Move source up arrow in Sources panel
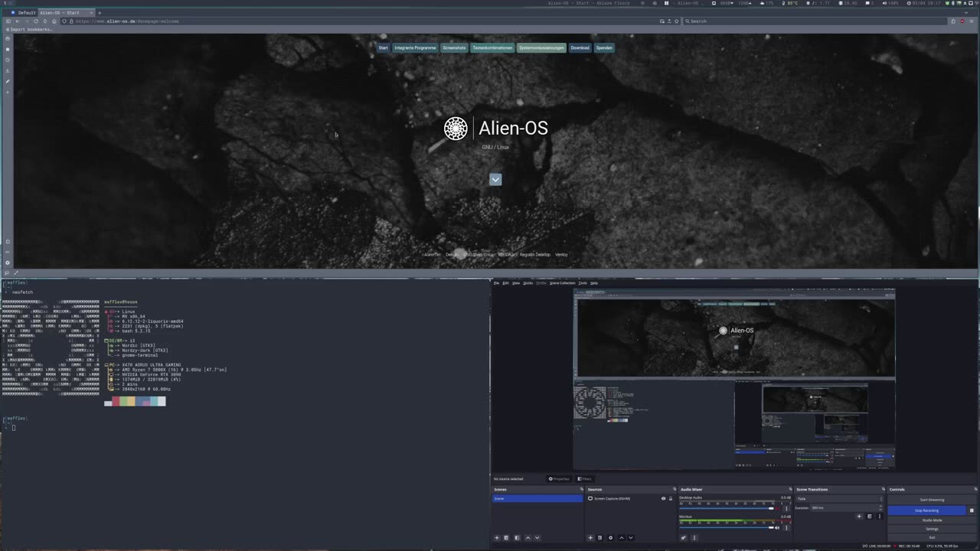 622,538
